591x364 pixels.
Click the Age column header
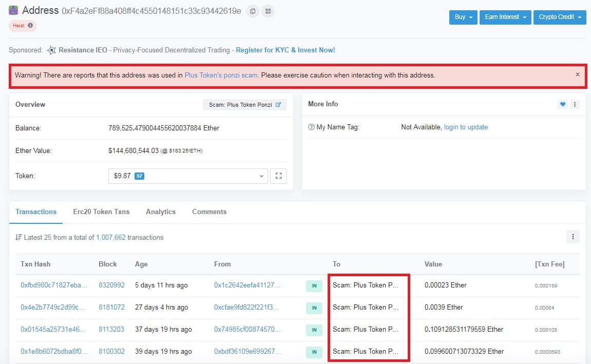click(x=141, y=264)
